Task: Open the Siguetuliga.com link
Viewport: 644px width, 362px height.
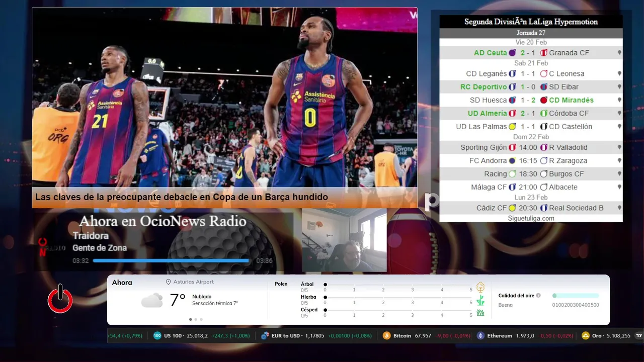Action: (x=531, y=218)
